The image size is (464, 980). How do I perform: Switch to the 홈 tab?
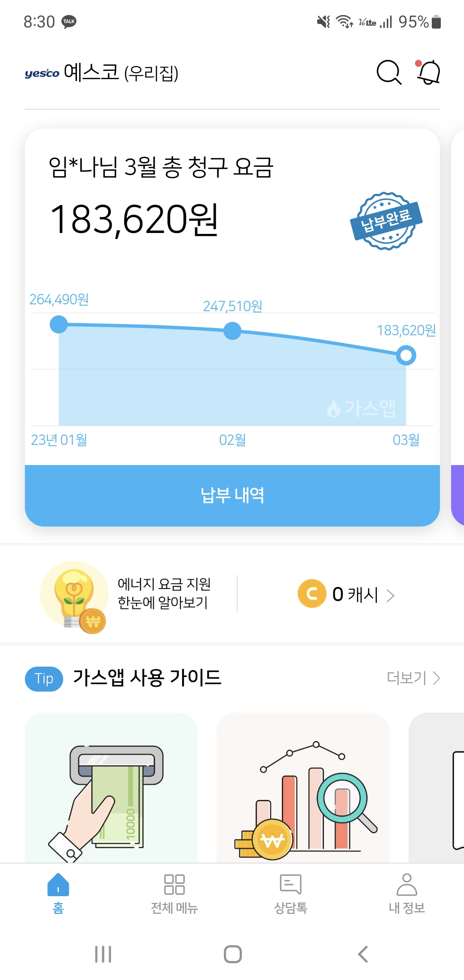(58, 893)
